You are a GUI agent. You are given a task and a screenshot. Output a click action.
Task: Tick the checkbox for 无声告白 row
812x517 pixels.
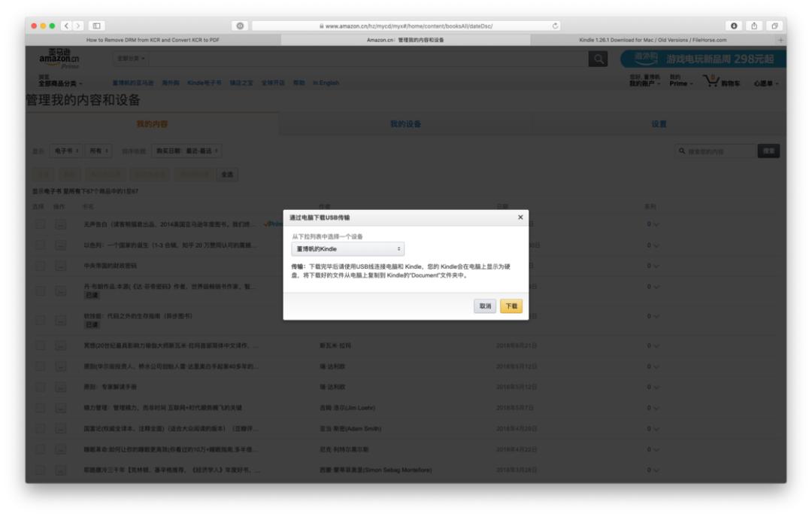[x=40, y=224]
